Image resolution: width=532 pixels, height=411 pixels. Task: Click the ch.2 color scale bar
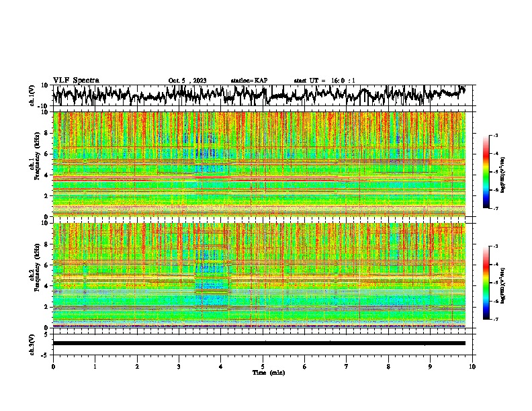click(x=486, y=283)
